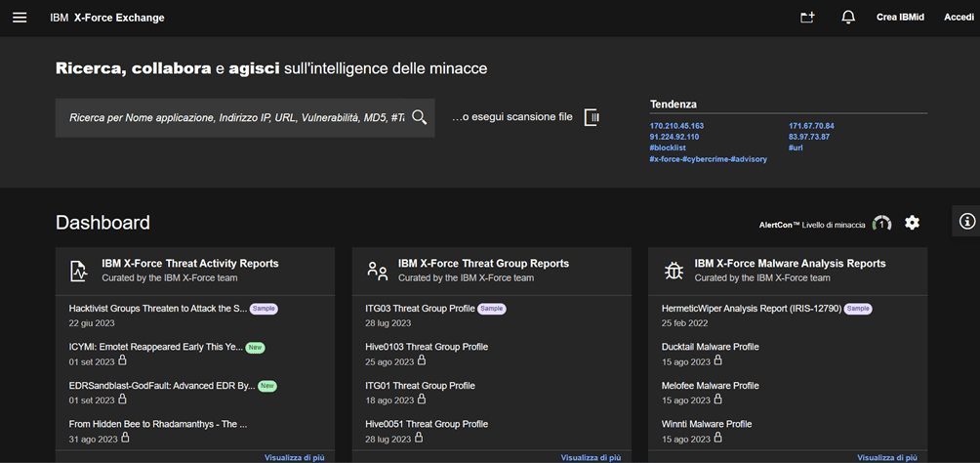Open trending IP 171.67.70.84
Image resolution: width=980 pixels, height=463 pixels.
coord(811,126)
